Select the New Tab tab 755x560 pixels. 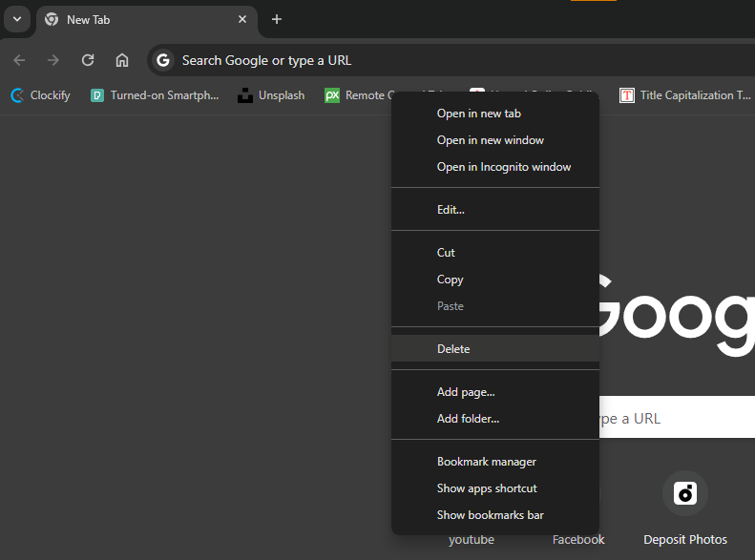[147, 20]
